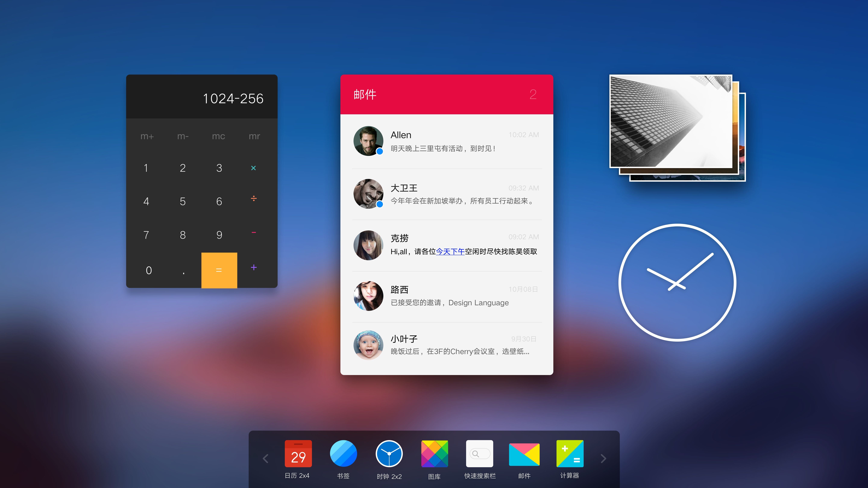Screen dimensions: 868x488
Task: Open the 克捞 sender avatar
Action: tap(368, 245)
